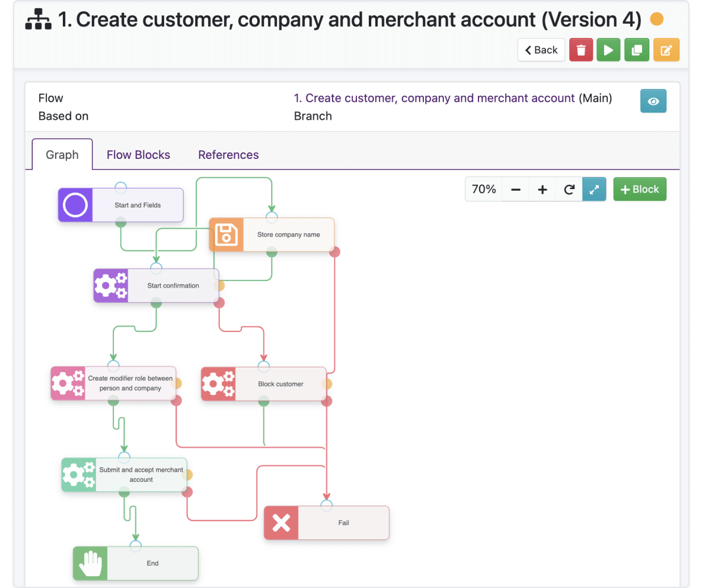The height and width of the screenshot is (588, 702).
Task: Click the green play run button
Action: [608, 50]
